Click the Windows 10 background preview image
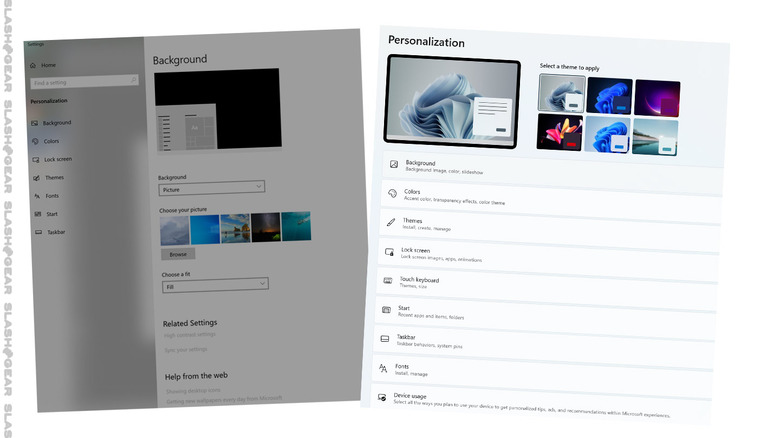The image size is (780, 438). coord(218,110)
